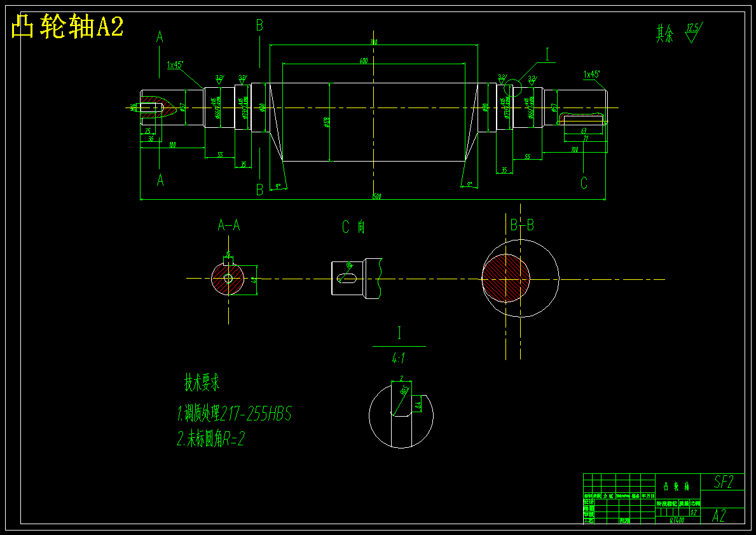756x535 pixels.
Task: Click the "A-A" section view label
Action: click(x=229, y=225)
